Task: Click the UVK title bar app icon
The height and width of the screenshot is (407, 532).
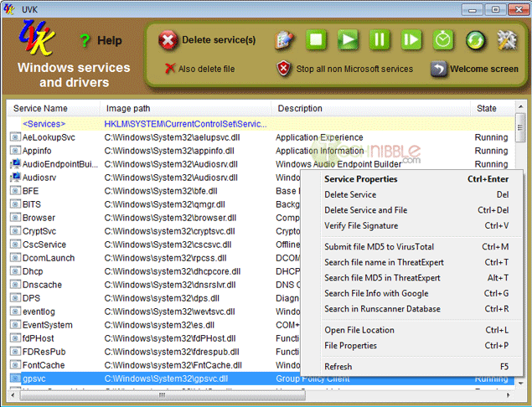Action: [9, 9]
